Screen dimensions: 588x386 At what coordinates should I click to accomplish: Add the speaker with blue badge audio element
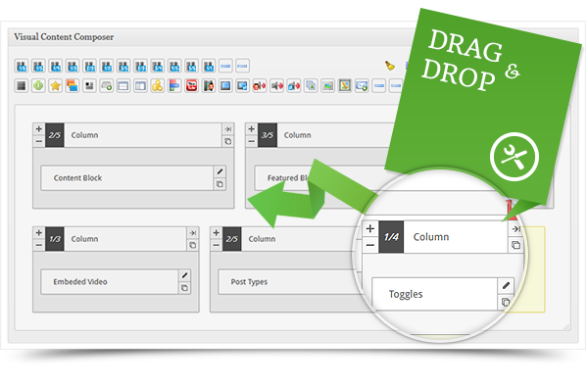point(294,86)
